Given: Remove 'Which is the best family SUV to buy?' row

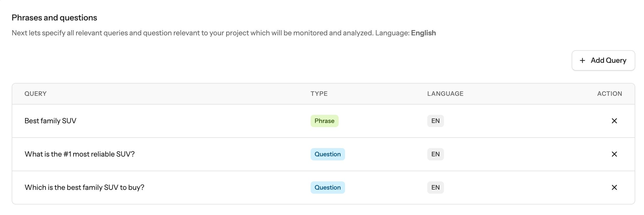Looking at the screenshot, I should [x=614, y=188].
